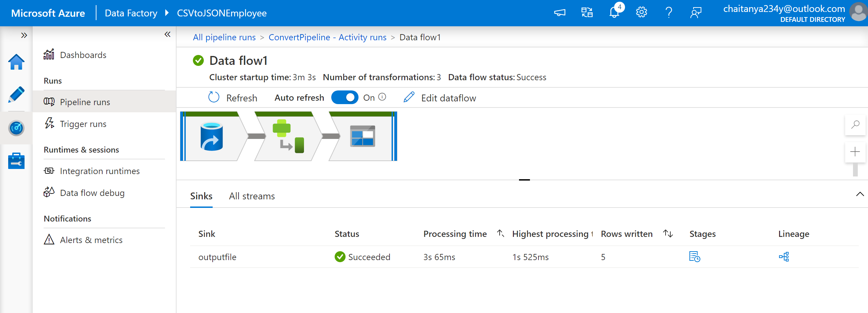The width and height of the screenshot is (868, 313).
Task: Click the announcements megaphone icon
Action: (x=560, y=13)
